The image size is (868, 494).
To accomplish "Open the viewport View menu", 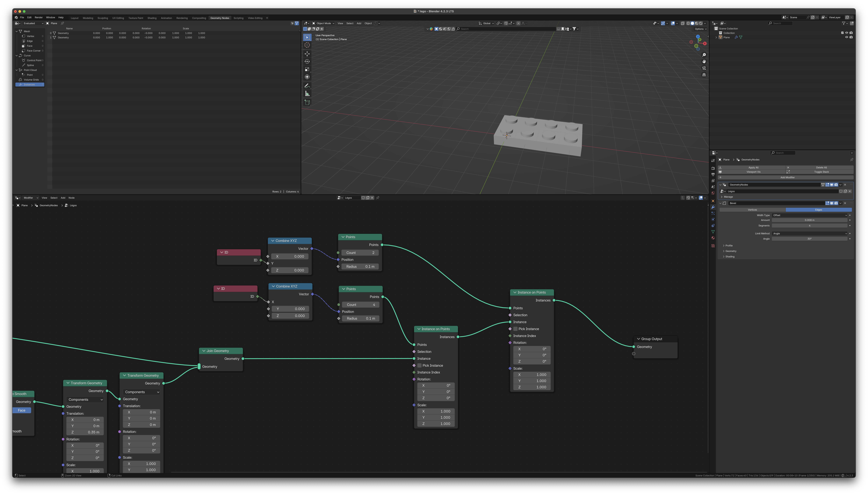I will pos(340,23).
